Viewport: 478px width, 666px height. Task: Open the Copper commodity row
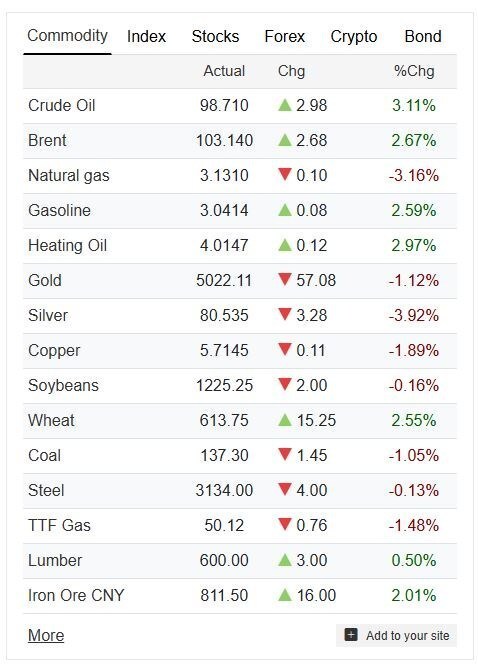[240, 350]
